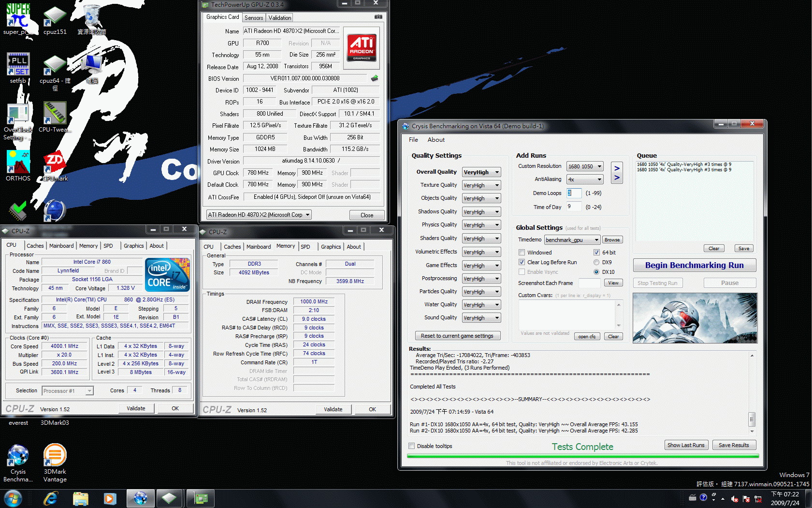Open 3DMark Vantage desktop shortcut
This screenshot has width=812, height=508.
[x=55, y=455]
